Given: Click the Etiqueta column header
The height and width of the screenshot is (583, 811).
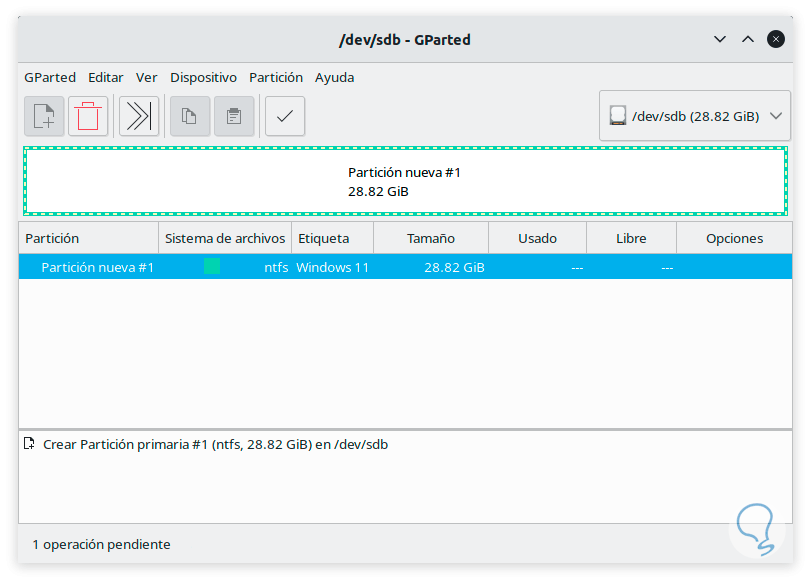Looking at the screenshot, I should (333, 238).
